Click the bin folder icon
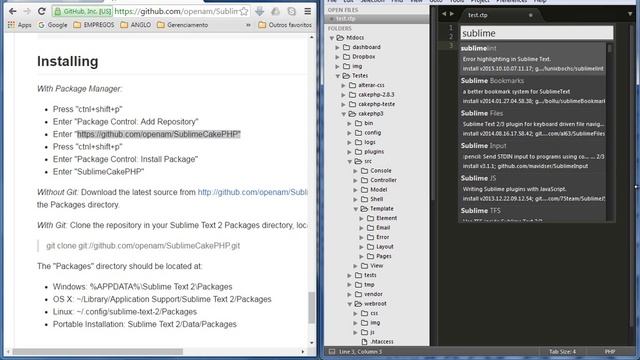The width and height of the screenshot is (640, 360). (358, 123)
